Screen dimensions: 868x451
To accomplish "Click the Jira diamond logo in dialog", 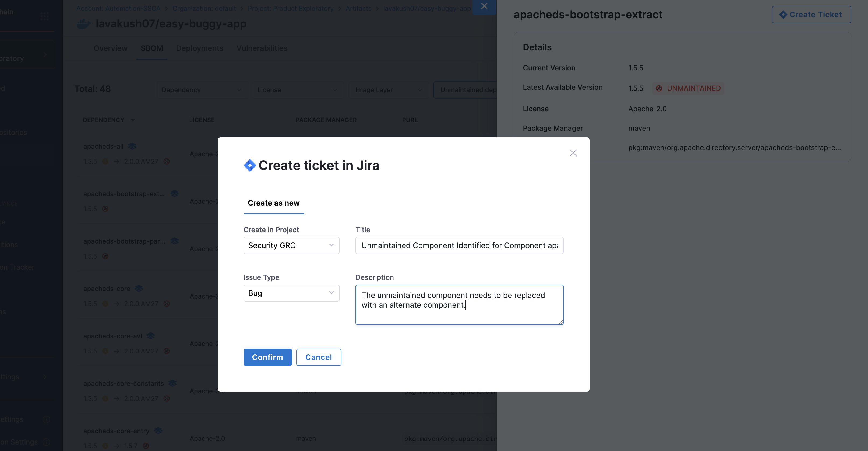I will pyautogui.click(x=250, y=165).
